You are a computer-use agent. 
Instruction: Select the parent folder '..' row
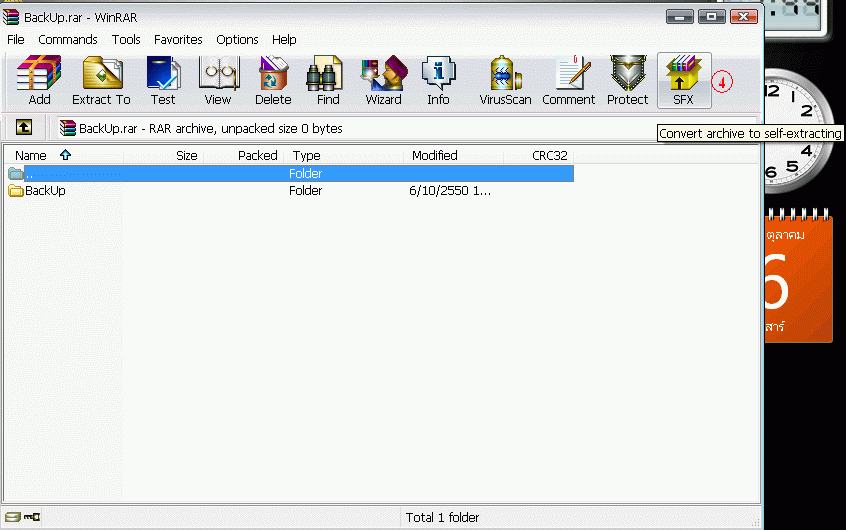click(290, 173)
